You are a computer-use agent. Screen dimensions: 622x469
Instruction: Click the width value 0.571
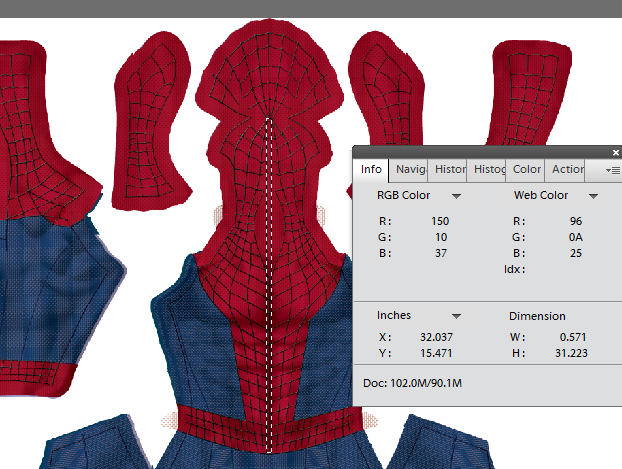(572, 337)
